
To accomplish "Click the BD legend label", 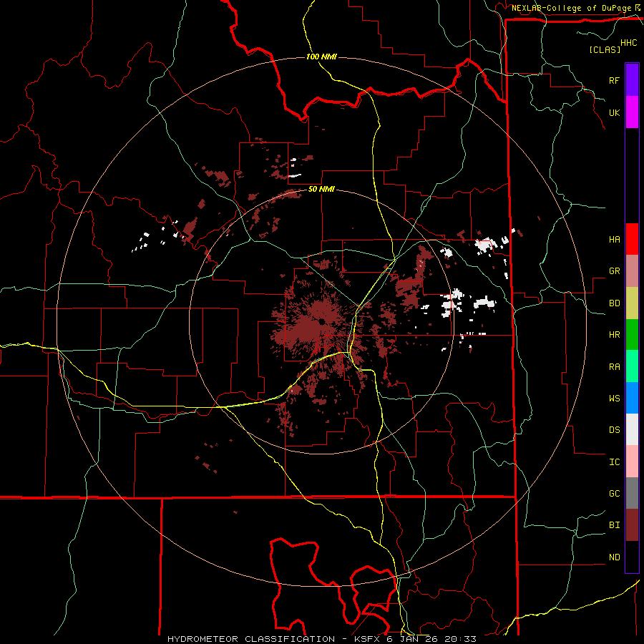I will coord(614,303).
